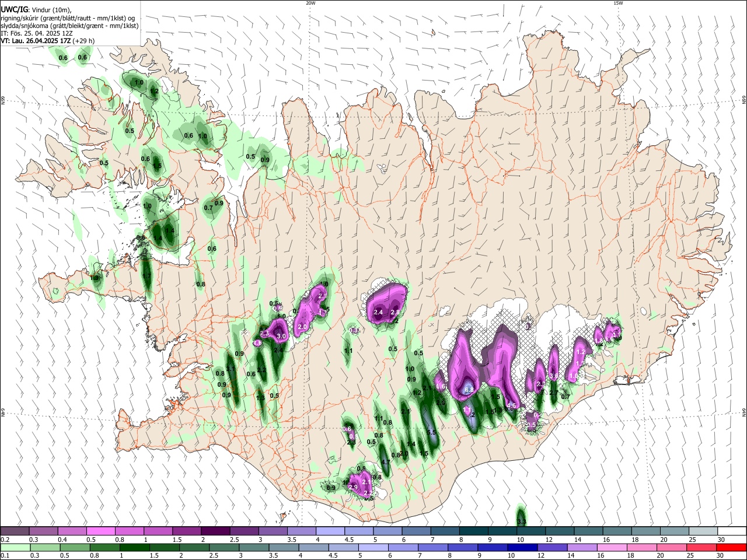This screenshot has width=747, height=560.
Task: Select the bright pink 0.5 swatch in the top legend row
Action: point(101,531)
